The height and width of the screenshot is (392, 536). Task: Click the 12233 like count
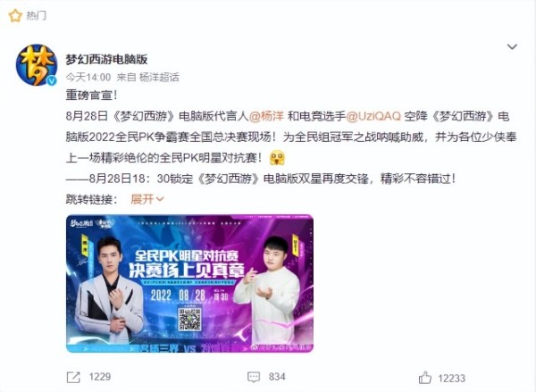[x=451, y=379]
